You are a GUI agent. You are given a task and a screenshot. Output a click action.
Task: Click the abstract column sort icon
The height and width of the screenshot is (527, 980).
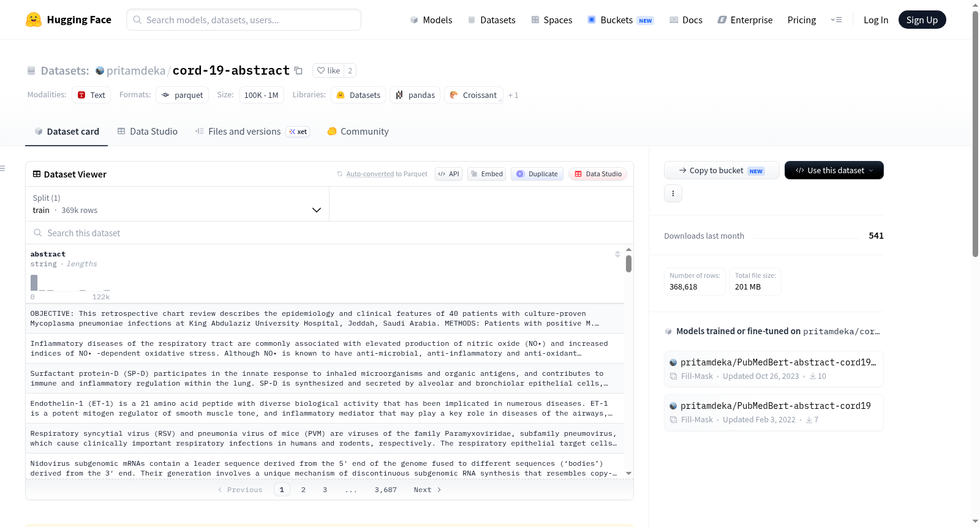click(617, 254)
